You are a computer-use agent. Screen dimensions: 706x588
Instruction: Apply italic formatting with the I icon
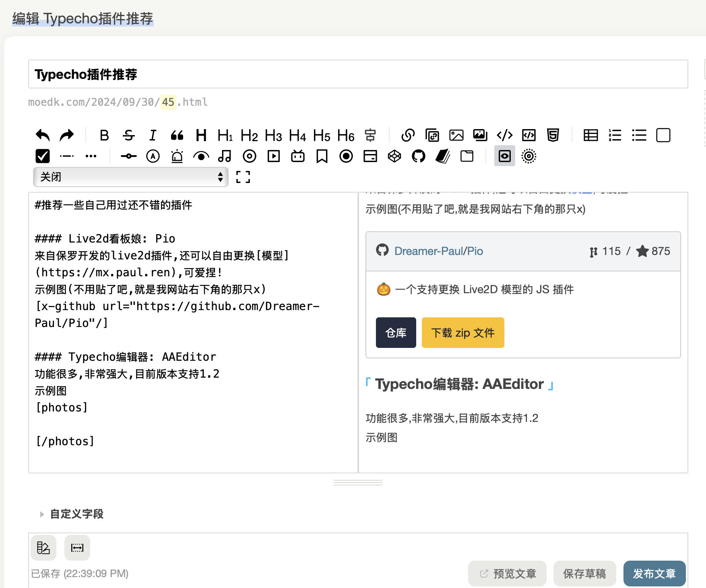coord(153,135)
